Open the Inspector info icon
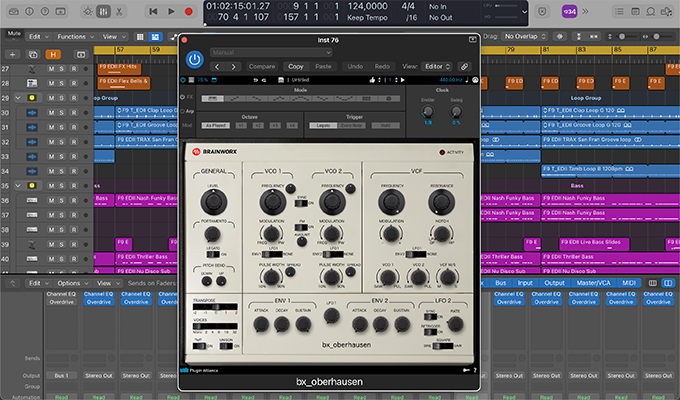This screenshot has height=400, width=680. tap(29, 12)
